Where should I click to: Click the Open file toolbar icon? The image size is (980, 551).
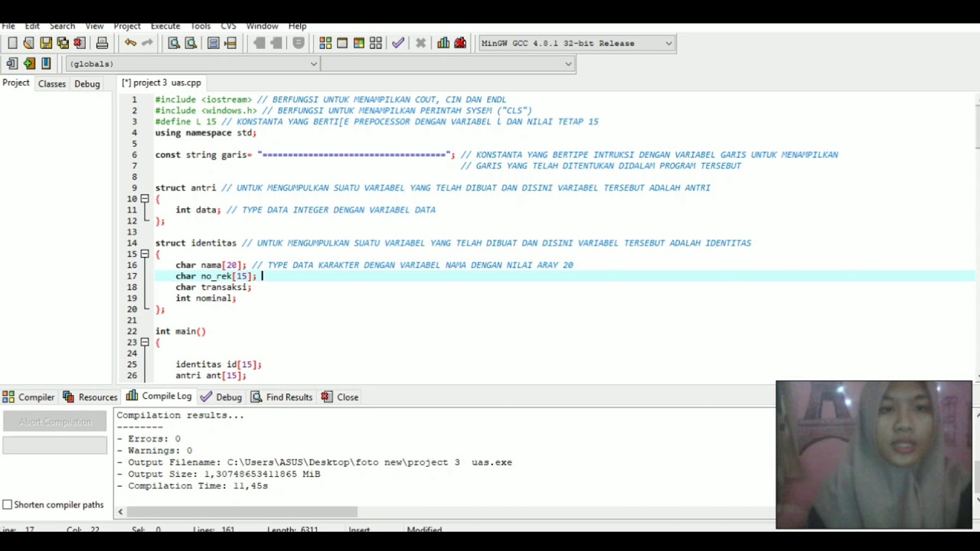pyautogui.click(x=29, y=44)
